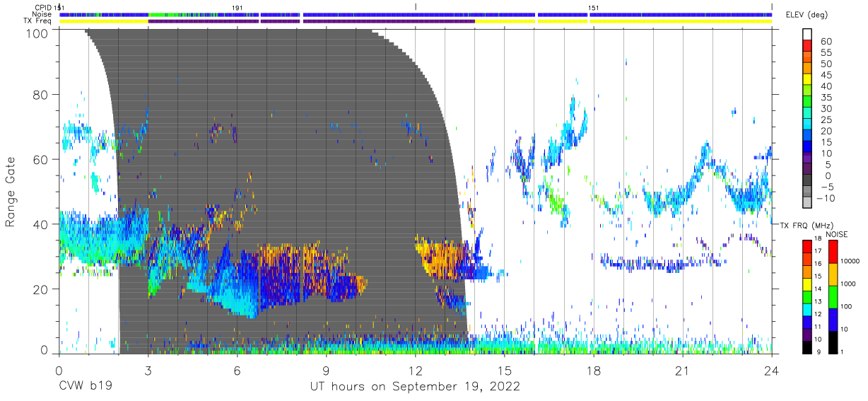
Task: Click the CPID value '191'
Action: pos(237,7)
